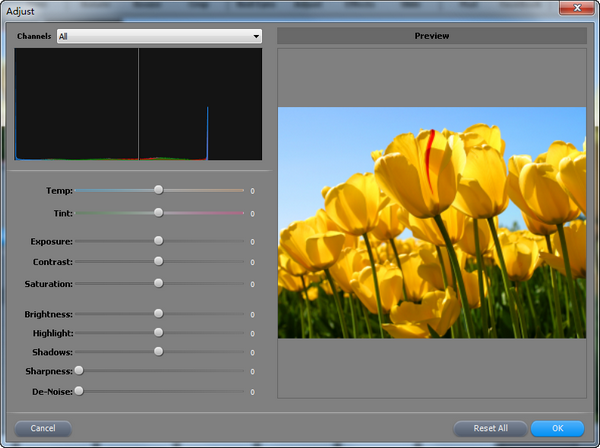
Task: Click the De-Noise slider handle
Action: (78, 390)
